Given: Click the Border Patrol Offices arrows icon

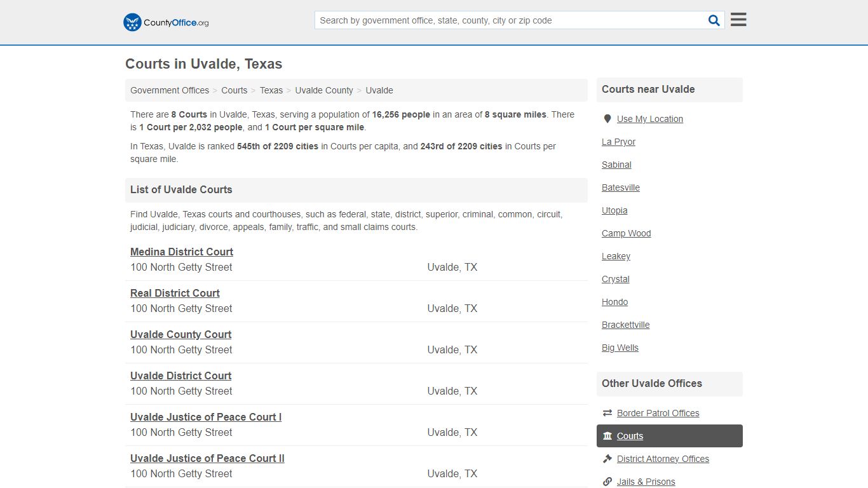Looking at the screenshot, I should click(607, 413).
